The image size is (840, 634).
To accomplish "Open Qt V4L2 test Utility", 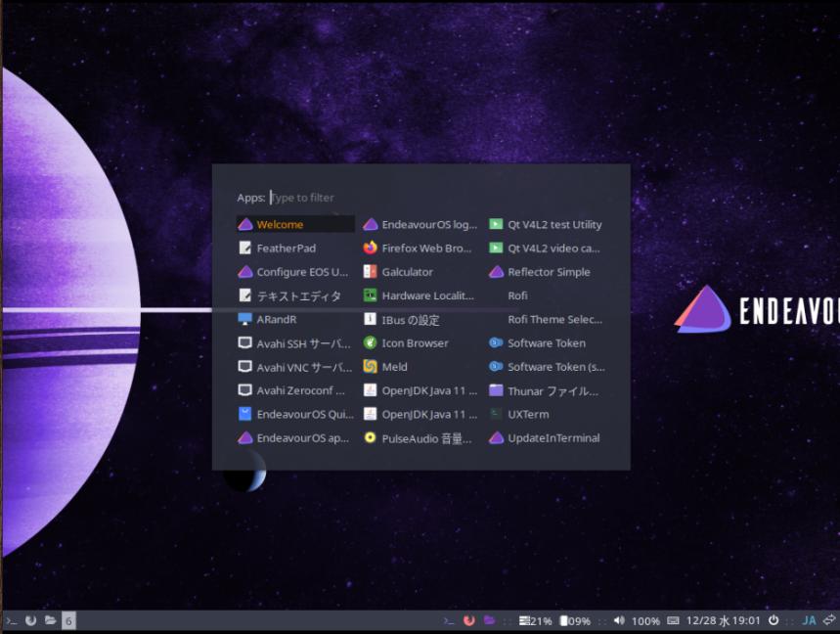I will pos(547,224).
